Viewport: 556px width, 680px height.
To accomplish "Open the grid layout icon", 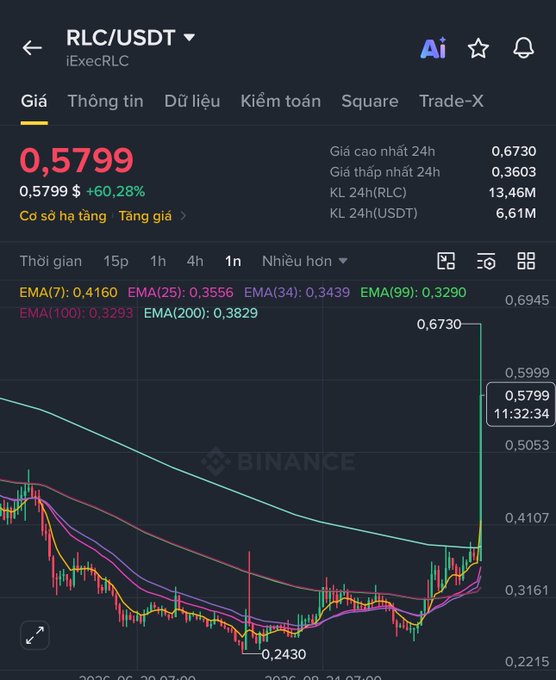I will click(526, 261).
